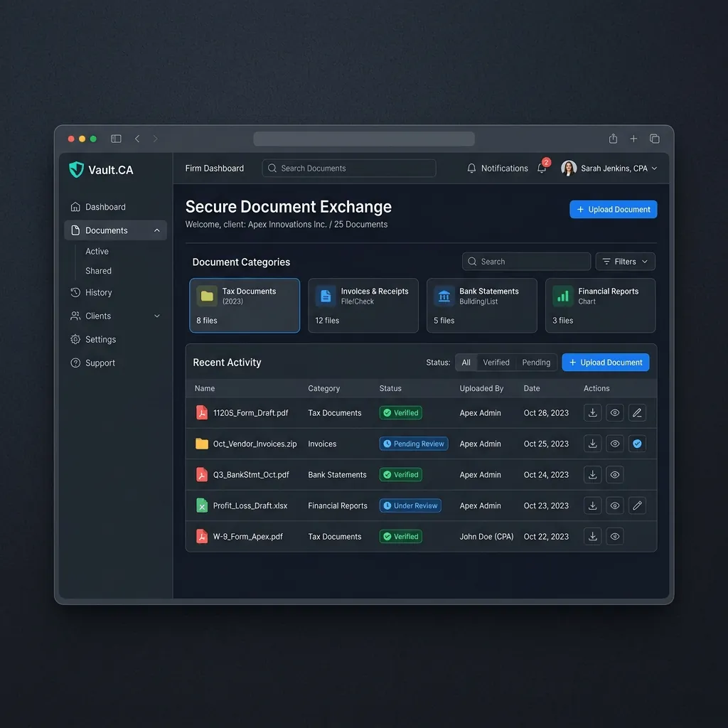Preview W-9_Form_Apex.pdf with eye icon
This screenshot has width=728, height=728.
(x=615, y=536)
